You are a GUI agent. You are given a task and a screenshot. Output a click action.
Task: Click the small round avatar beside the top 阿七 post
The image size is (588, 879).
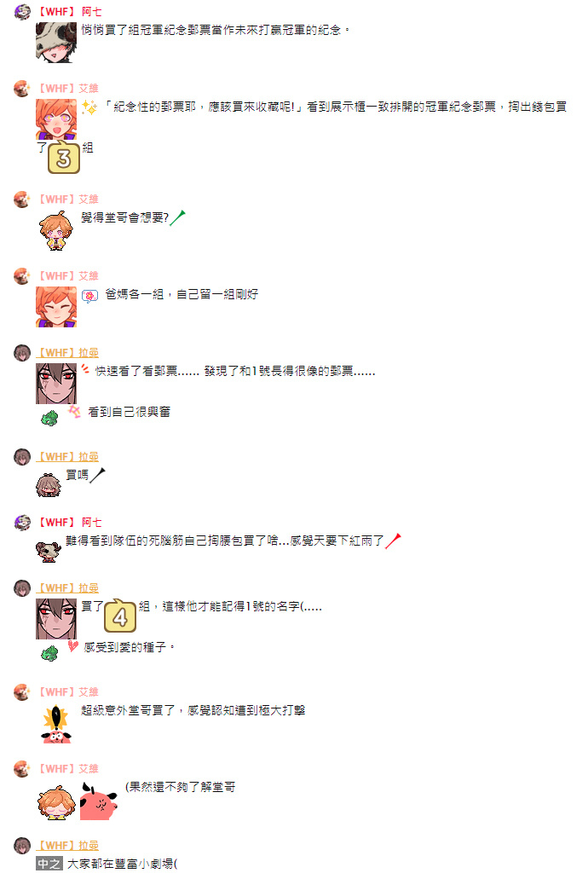coord(22,12)
